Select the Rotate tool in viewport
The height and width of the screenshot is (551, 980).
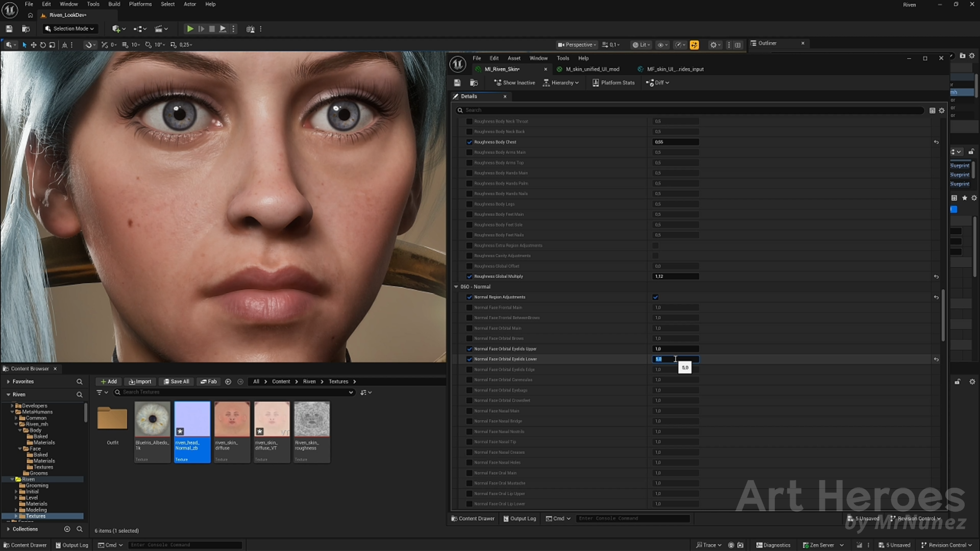[43, 45]
